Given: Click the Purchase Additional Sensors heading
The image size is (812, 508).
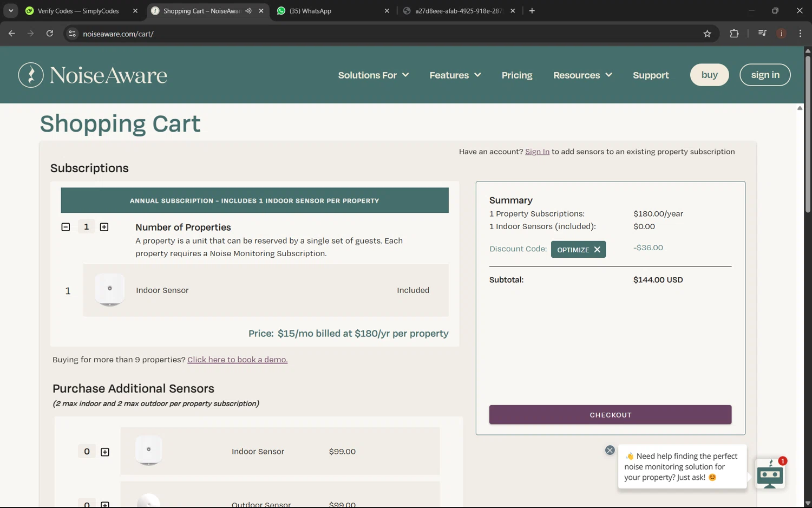Looking at the screenshot, I should (133, 389).
